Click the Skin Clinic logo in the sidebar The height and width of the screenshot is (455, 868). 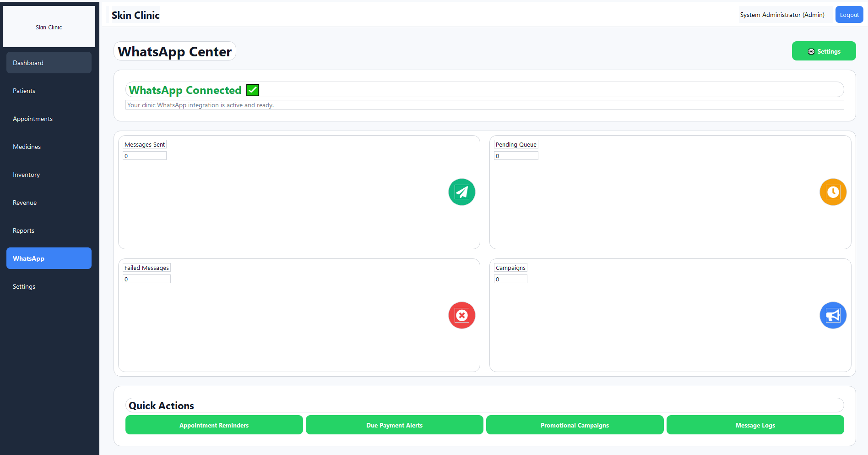49,27
